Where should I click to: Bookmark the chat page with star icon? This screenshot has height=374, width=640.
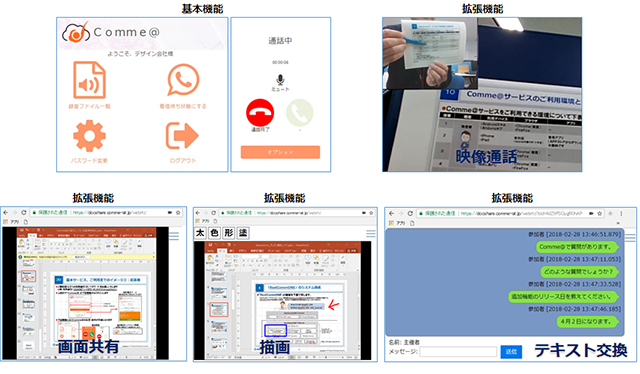click(599, 214)
